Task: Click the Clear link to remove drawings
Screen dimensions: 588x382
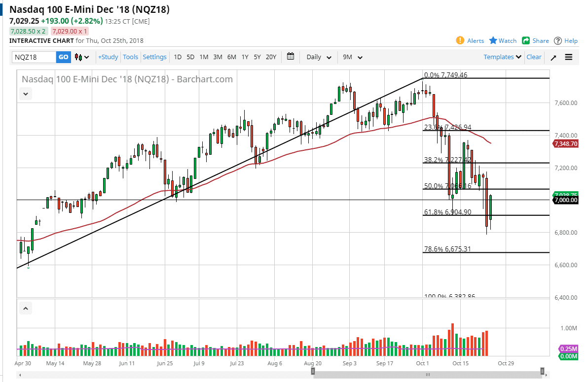Action: coord(534,57)
